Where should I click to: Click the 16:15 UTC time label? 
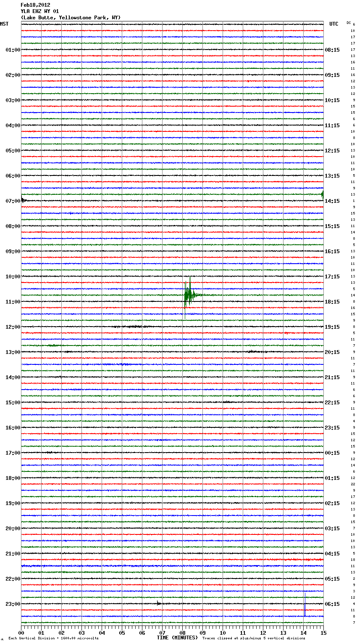(x=332, y=251)
